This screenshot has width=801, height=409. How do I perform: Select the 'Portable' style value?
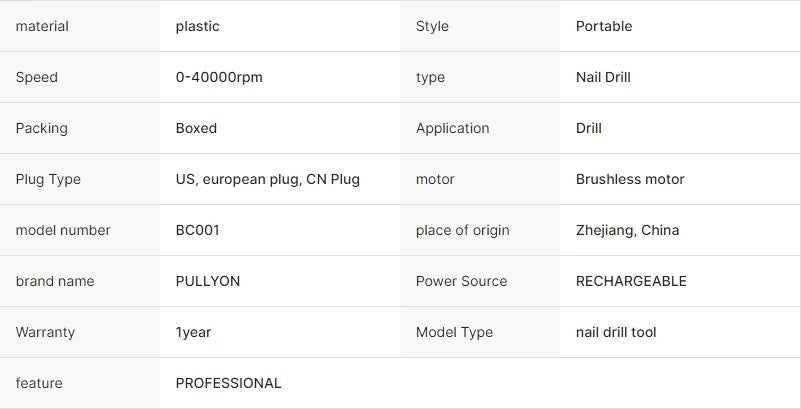[x=604, y=26]
